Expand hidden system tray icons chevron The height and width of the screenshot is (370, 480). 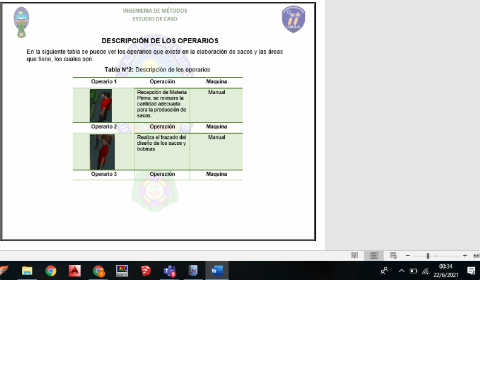click(x=401, y=271)
